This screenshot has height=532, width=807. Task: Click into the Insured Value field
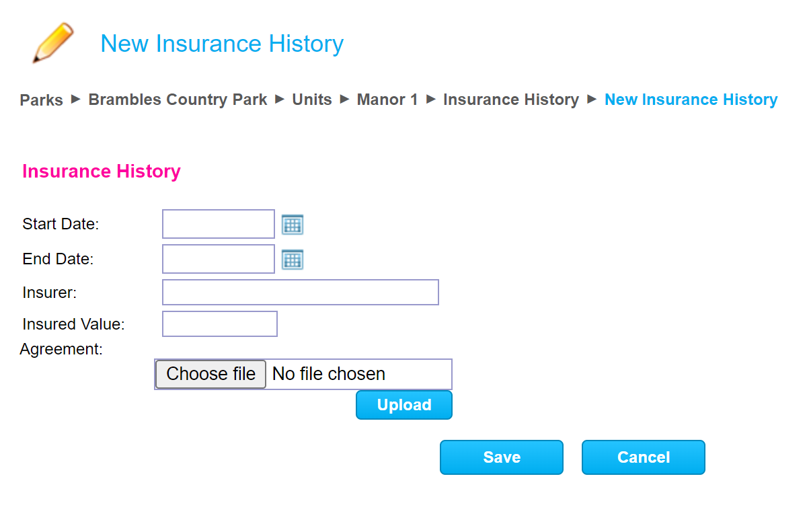pyautogui.click(x=220, y=324)
